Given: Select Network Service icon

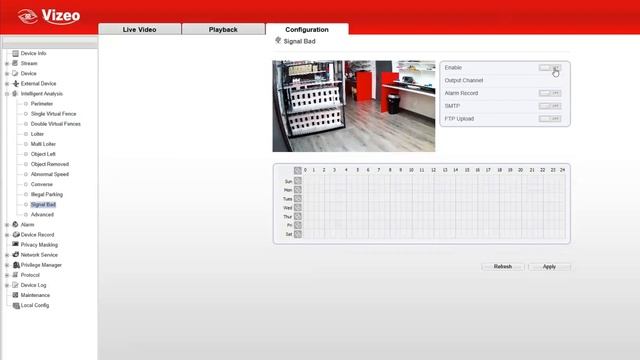Looking at the screenshot, I should tap(16, 255).
